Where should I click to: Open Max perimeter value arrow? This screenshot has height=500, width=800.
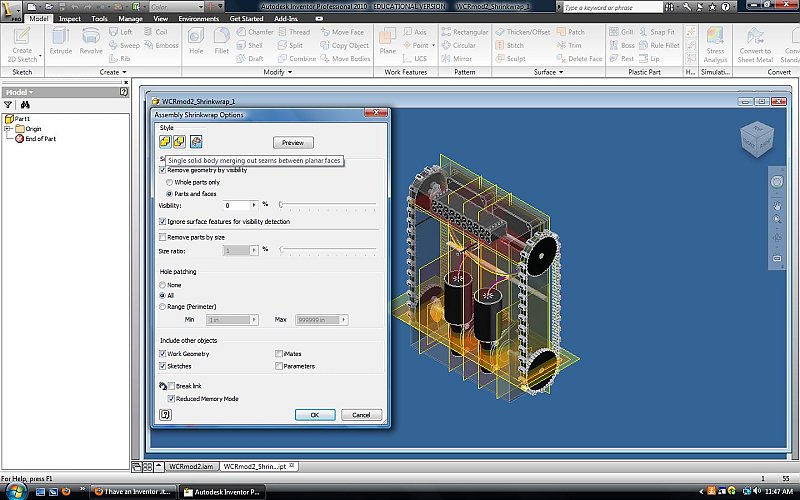coord(343,320)
